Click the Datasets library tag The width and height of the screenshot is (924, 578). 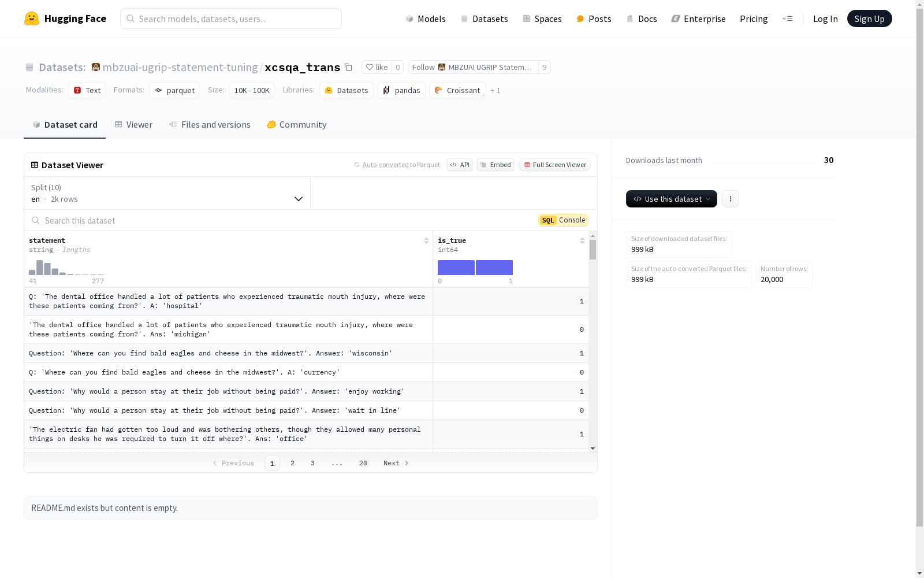click(346, 90)
